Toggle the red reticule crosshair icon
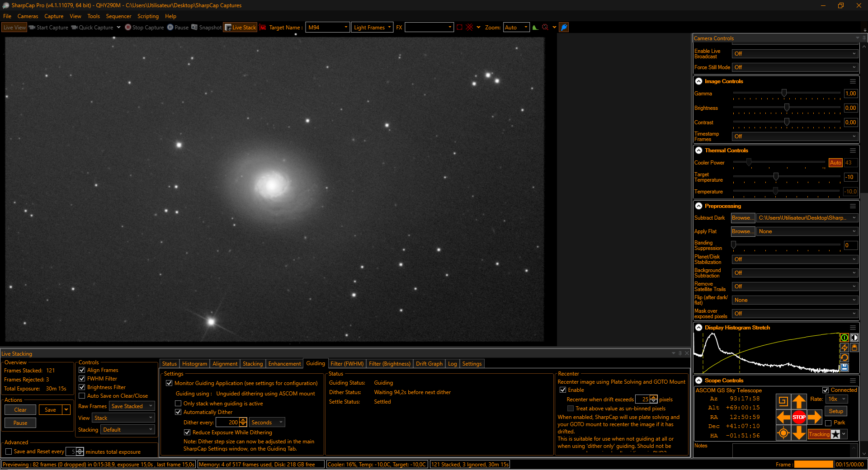 tap(469, 28)
